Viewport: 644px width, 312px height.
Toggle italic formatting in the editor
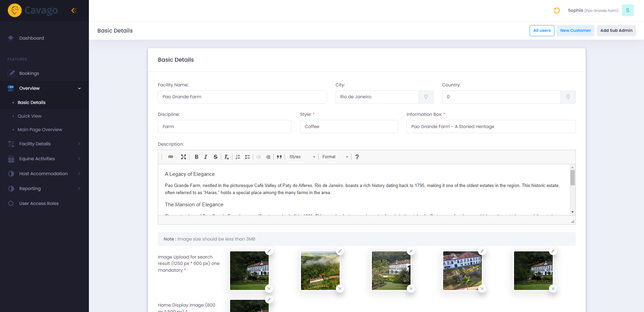pyautogui.click(x=206, y=157)
